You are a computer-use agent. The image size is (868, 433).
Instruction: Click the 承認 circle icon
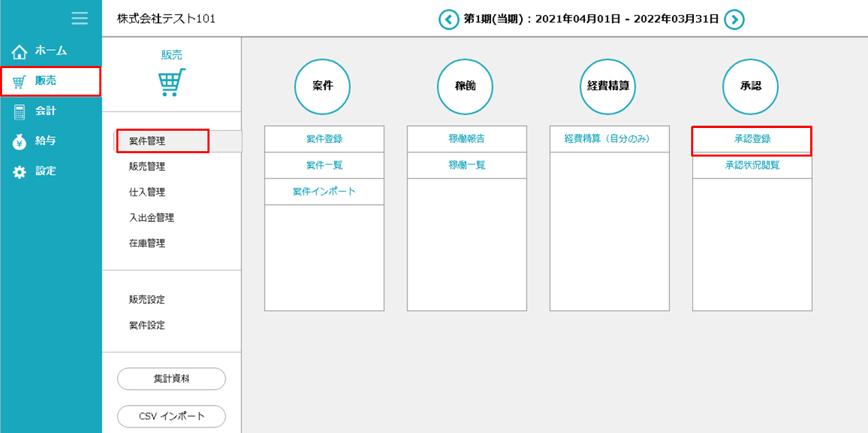[750, 86]
